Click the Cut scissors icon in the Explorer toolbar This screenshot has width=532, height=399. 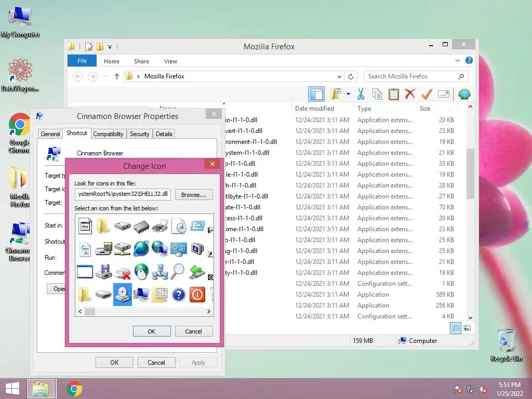[361, 94]
